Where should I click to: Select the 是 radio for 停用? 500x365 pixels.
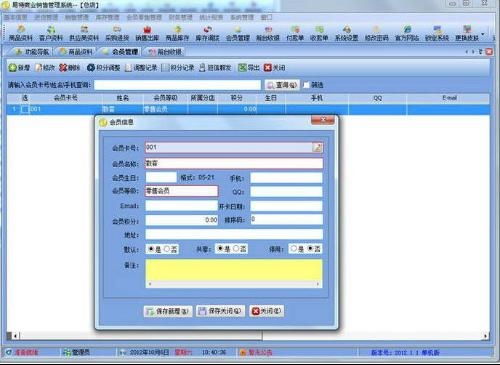coord(294,249)
